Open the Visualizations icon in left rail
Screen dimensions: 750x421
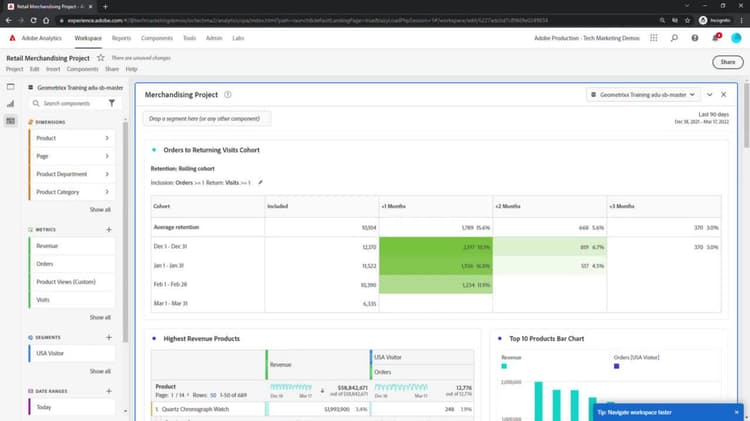click(x=11, y=104)
